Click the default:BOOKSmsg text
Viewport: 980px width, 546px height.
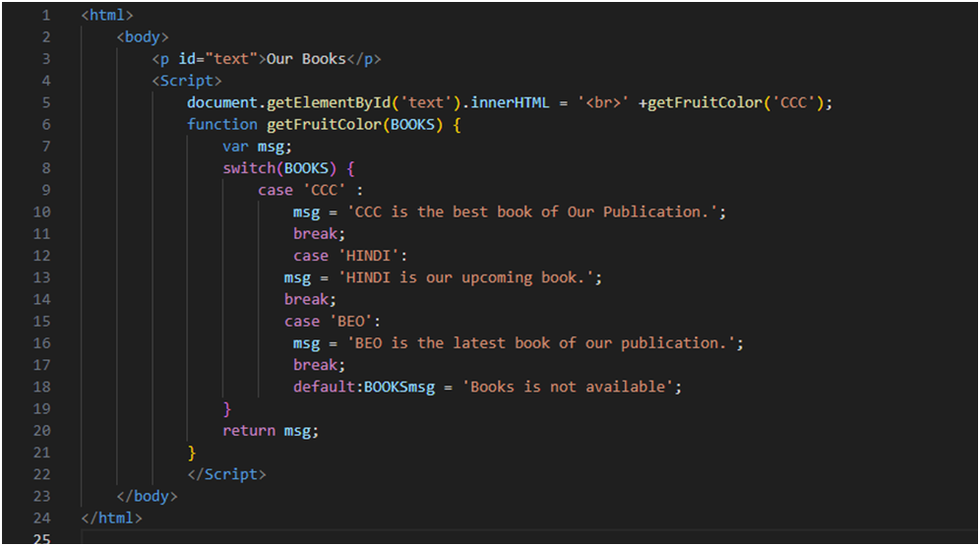click(x=364, y=387)
